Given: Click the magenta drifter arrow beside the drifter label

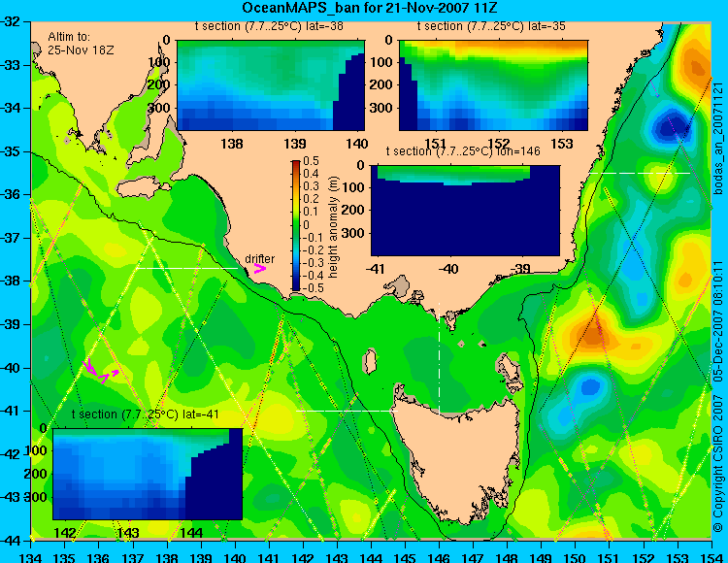Looking at the screenshot, I should 259,268.
